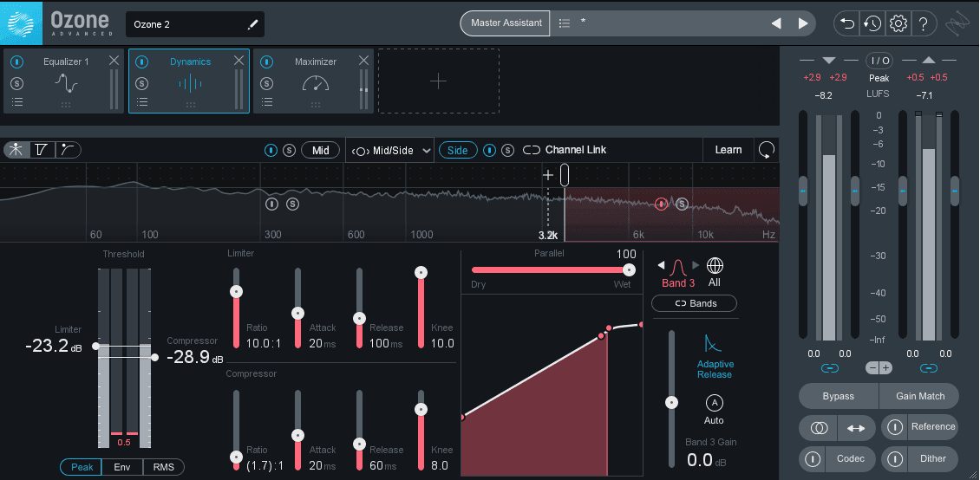
Task: Solo the Equalizer 1 module
Action: coord(17,83)
